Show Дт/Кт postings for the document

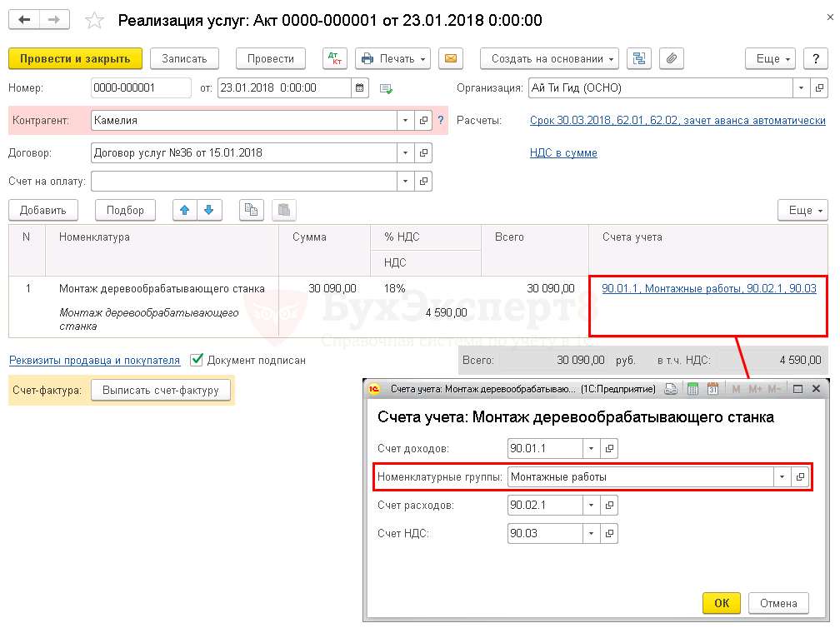tap(337, 58)
